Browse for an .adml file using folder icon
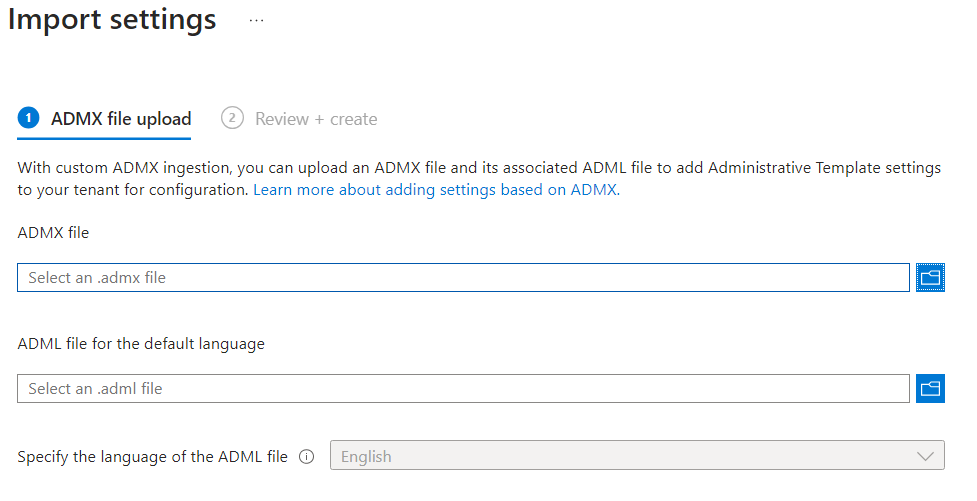The width and height of the screenshot is (977, 501). click(x=930, y=389)
